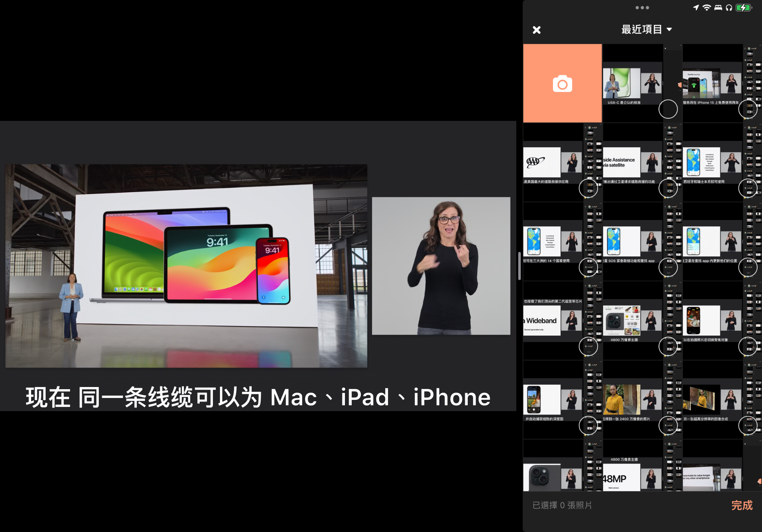Open the iPhone camera close-up thumbnail
The image size is (762, 532).
pos(562,465)
